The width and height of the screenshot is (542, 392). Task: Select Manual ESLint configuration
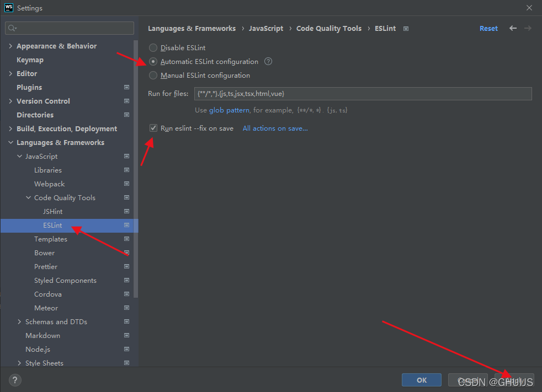(x=152, y=75)
